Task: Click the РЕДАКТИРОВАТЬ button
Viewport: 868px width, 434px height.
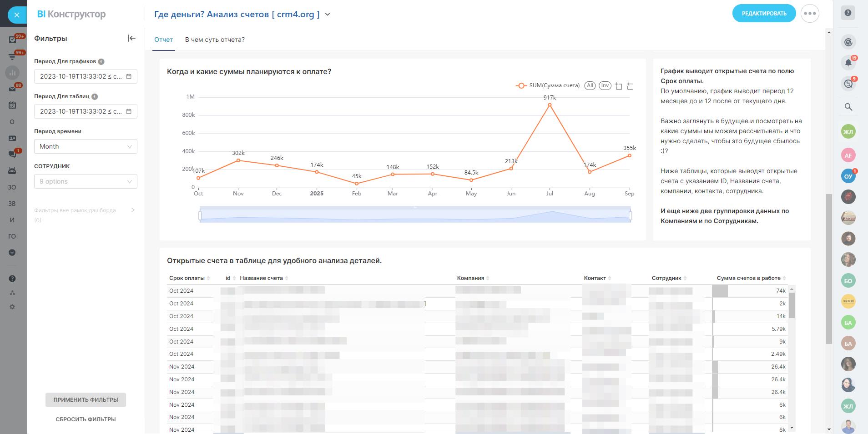Action: (764, 14)
